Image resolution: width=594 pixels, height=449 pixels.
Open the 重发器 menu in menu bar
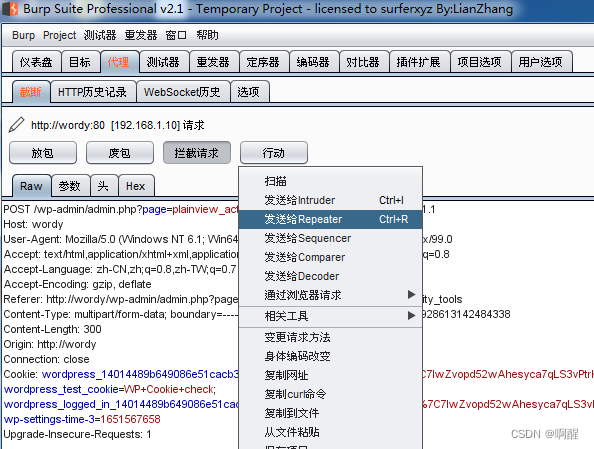pyautogui.click(x=141, y=35)
